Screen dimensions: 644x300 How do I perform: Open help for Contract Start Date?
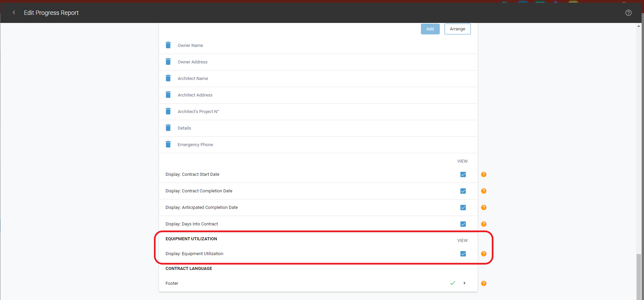484,174
